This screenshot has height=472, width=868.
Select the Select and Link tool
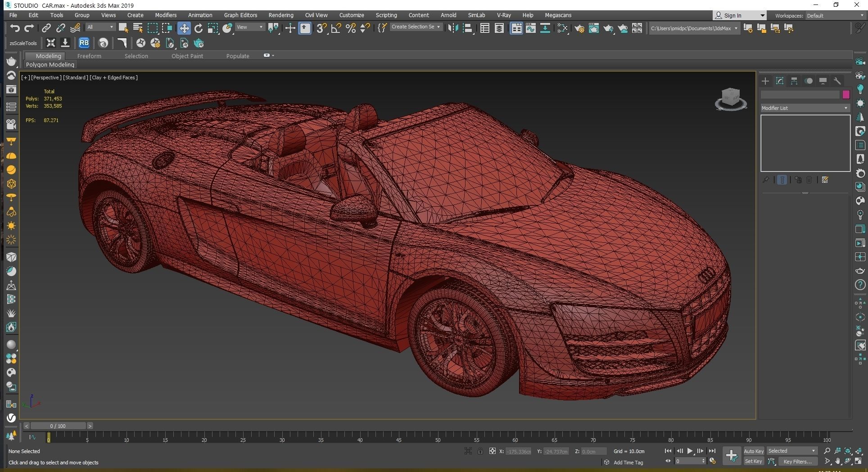[46, 28]
